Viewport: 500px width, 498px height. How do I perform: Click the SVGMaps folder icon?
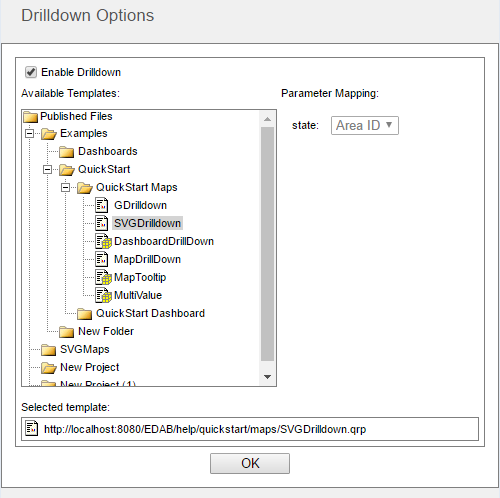[49, 350]
